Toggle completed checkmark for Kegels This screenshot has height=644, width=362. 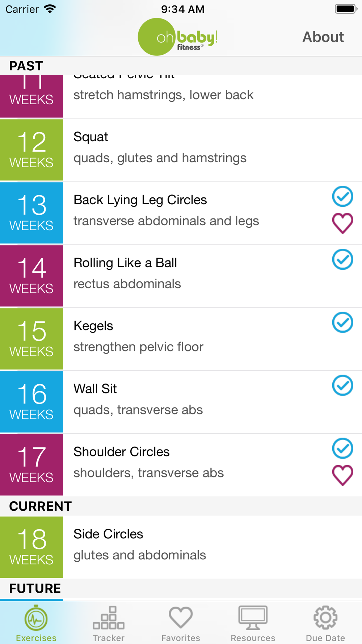tap(342, 322)
